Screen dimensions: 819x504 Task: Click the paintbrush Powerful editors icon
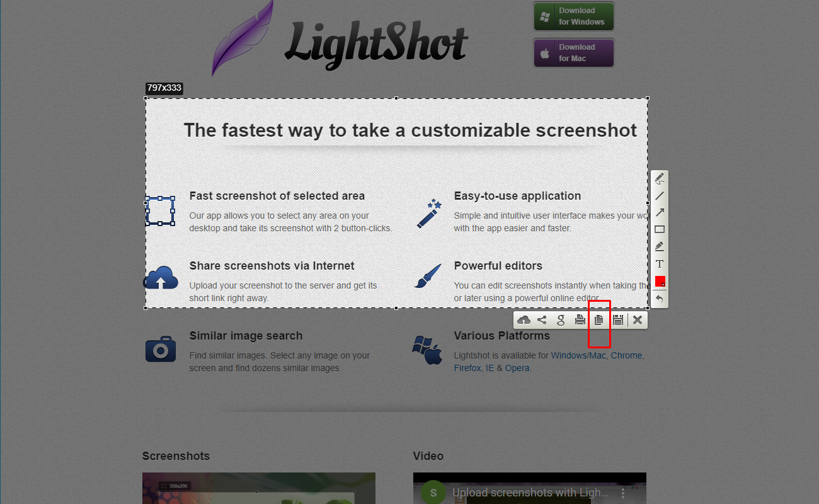pos(428,276)
